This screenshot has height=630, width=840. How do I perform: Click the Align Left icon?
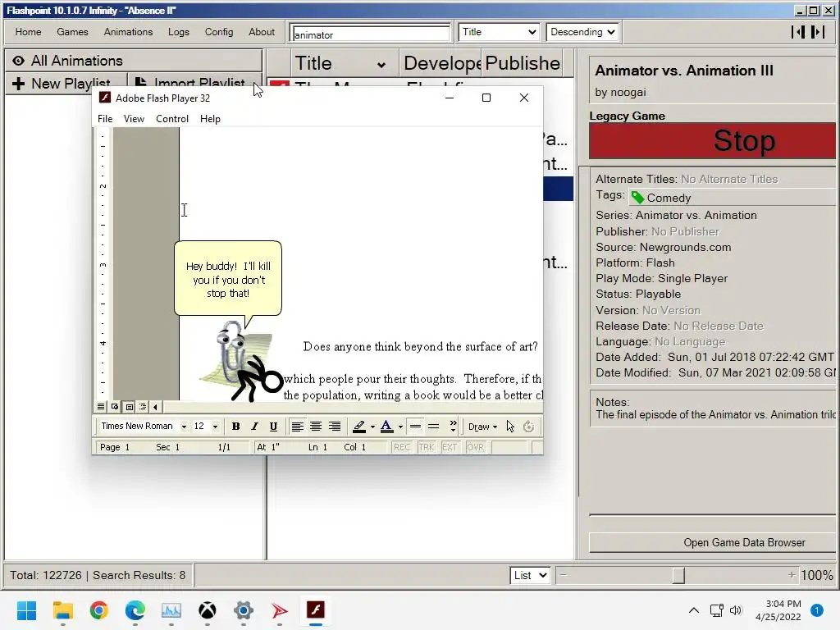[x=297, y=427]
